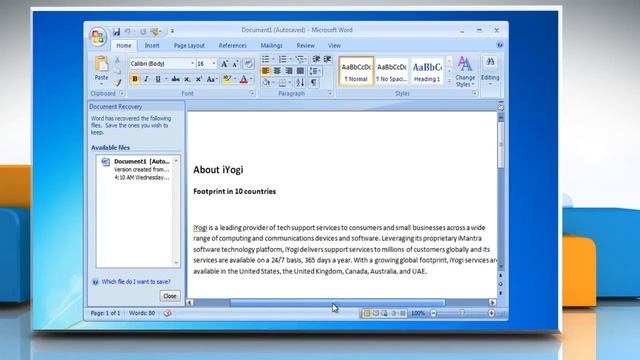
Task: Click the zoom slider handle
Action: click(462, 313)
